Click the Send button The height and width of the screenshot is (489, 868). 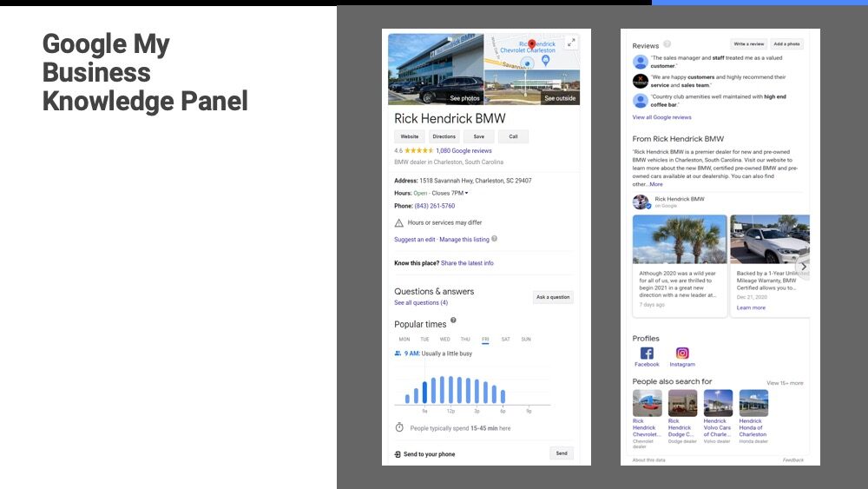tap(562, 453)
